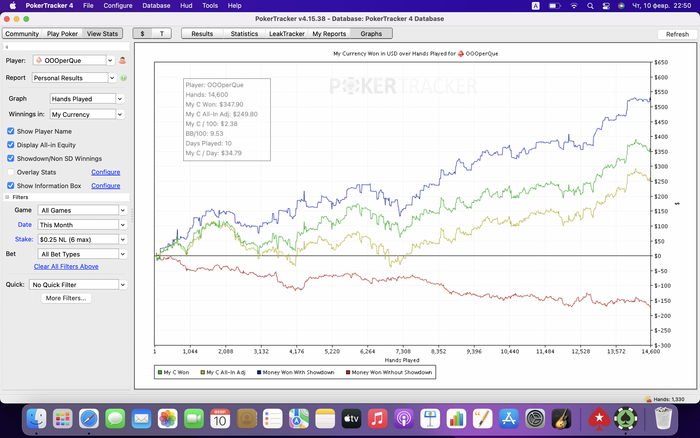This screenshot has width=700, height=438.
Task: Open the Hud menu
Action: tap(186, 6)
